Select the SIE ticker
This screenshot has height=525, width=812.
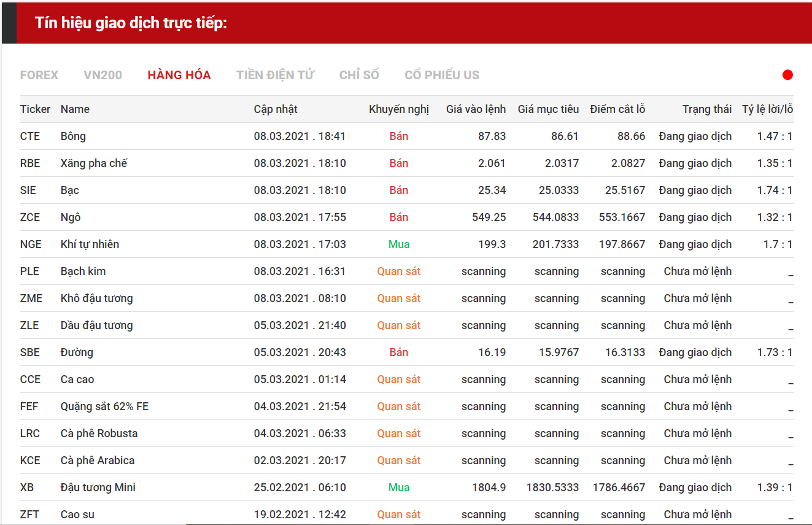28,190
